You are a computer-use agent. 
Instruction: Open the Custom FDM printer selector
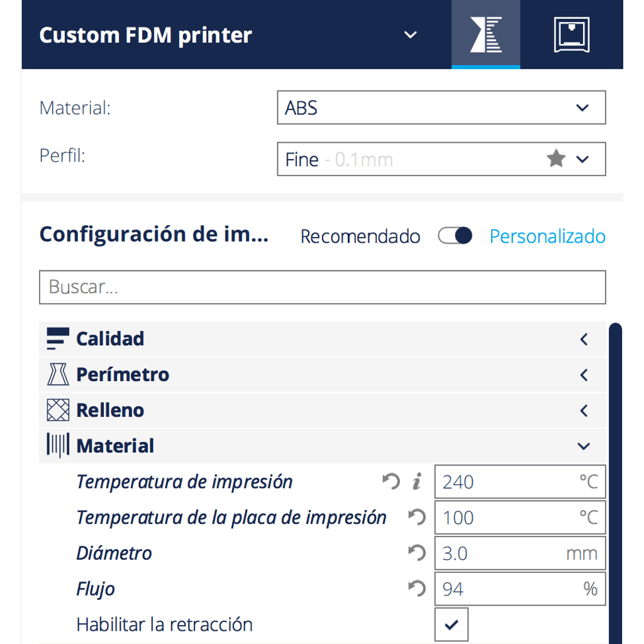228,35
